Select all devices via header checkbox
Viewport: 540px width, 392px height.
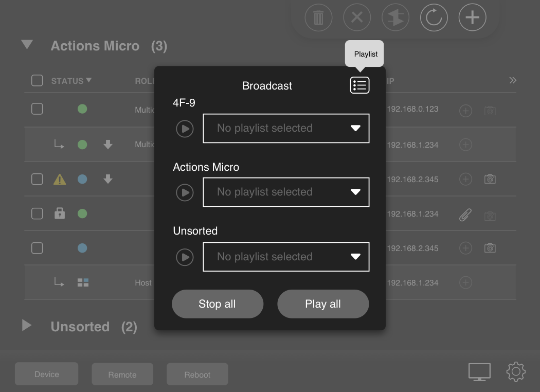click(x=37, y=80)
